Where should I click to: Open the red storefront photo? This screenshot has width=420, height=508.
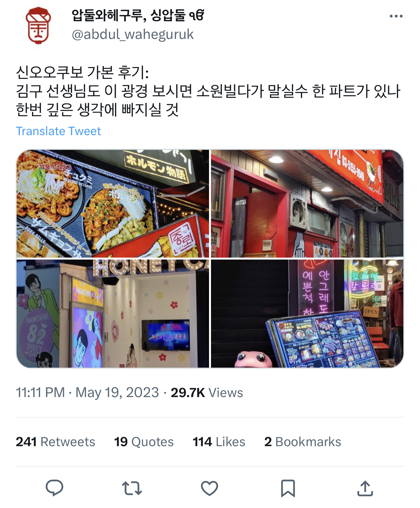click(x=307, y=203)
